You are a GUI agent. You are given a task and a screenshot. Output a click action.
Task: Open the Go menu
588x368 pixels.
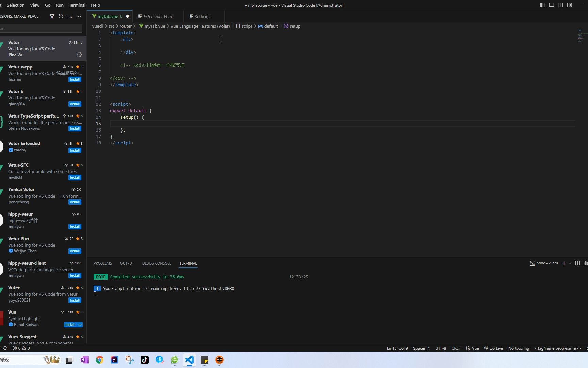(48, 5)
